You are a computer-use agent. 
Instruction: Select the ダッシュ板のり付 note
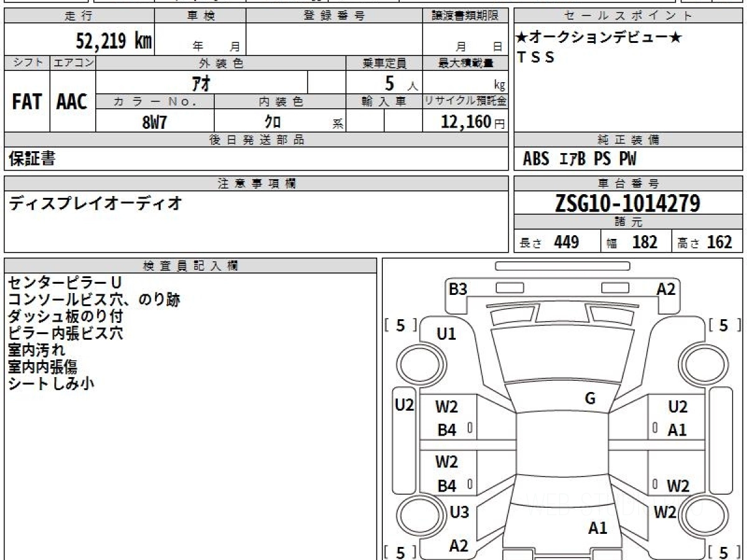click(65, 316)
